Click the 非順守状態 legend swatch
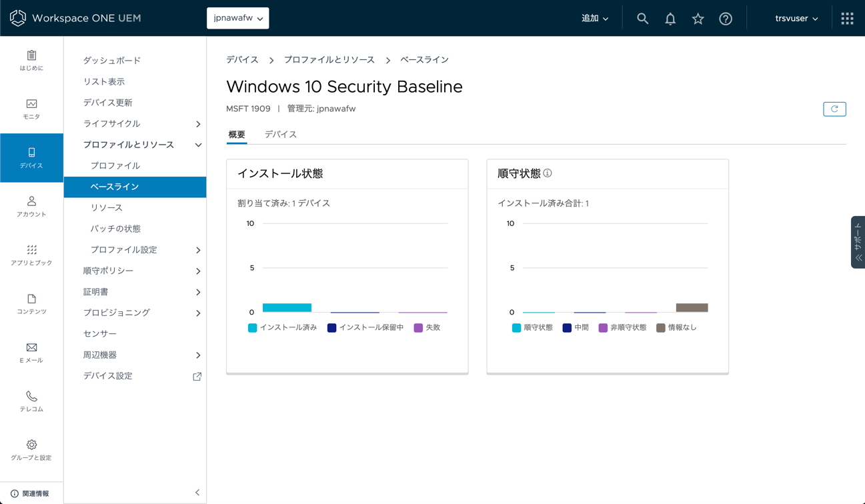 (x=603, y=328)
